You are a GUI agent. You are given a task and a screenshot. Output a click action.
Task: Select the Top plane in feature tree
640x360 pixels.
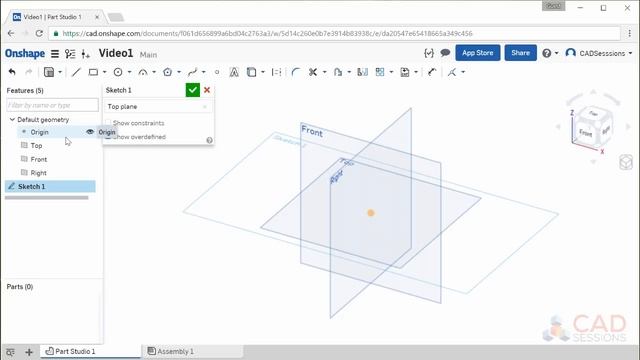[x=36, y=145]
